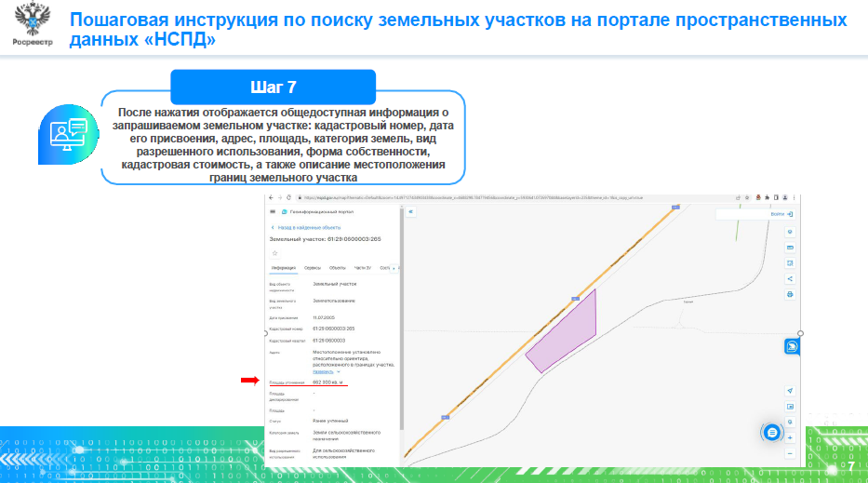The height and width of the screenshot is (483, 868).
Task: Click the Земельный участок heading with cadastral number
Action: pos(325,239)
